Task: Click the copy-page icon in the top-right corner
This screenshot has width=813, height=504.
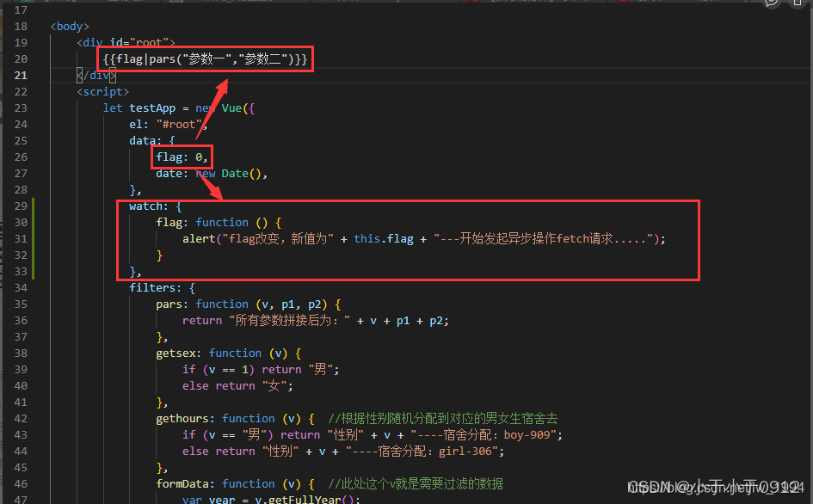Action: point(796,4)
